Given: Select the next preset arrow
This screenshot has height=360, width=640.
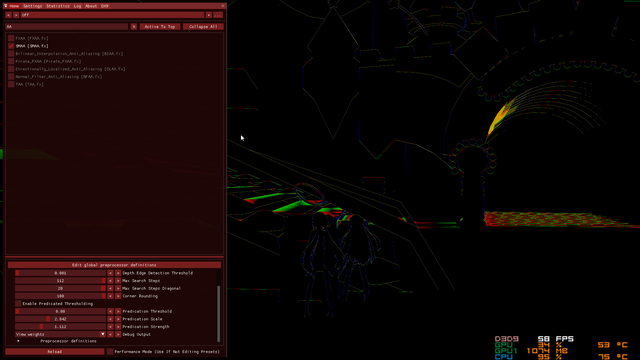Looking at the screenshot, I should click(16, 15).
